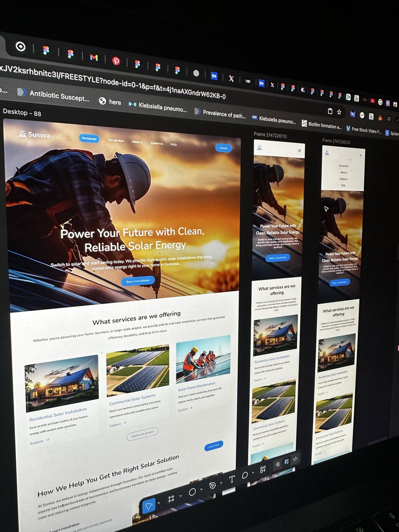Click the Explore all services outlined button
The height and width of the screenshot is (532, 399).
[x=142, y=434]
